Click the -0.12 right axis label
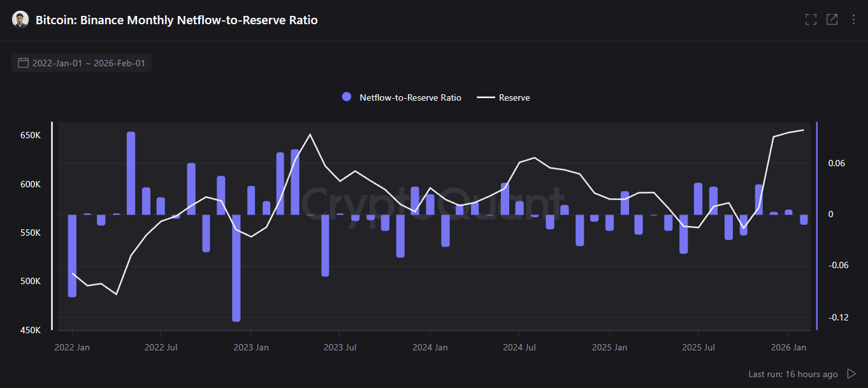 pyautogui.click(x=838, y=317)
